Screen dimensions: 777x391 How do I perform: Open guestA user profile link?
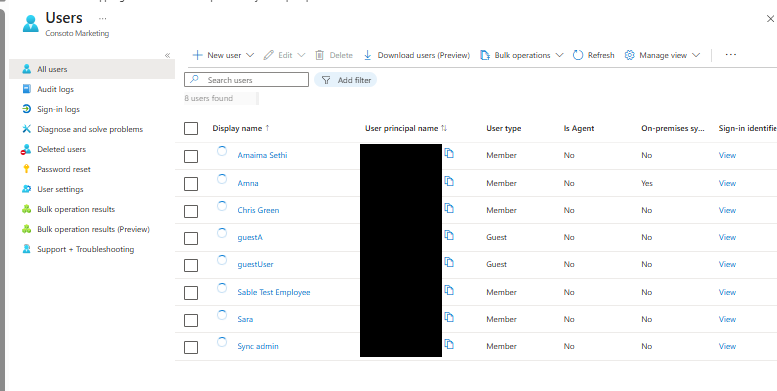coord(250,237)
